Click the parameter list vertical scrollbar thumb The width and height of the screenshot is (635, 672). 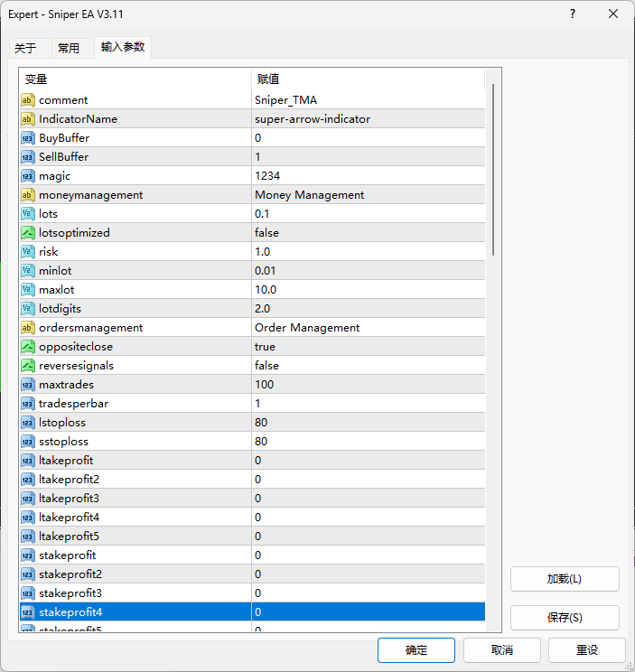coord(493,170)
